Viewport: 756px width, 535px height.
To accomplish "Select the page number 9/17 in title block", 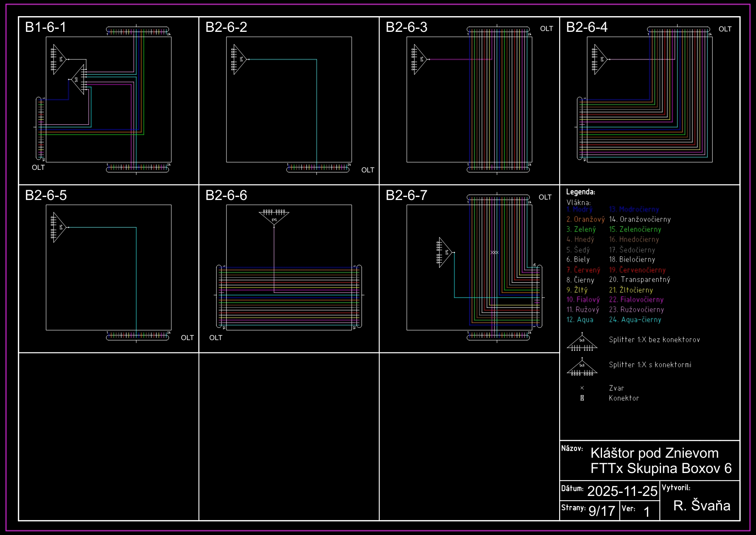I will 602,511.
